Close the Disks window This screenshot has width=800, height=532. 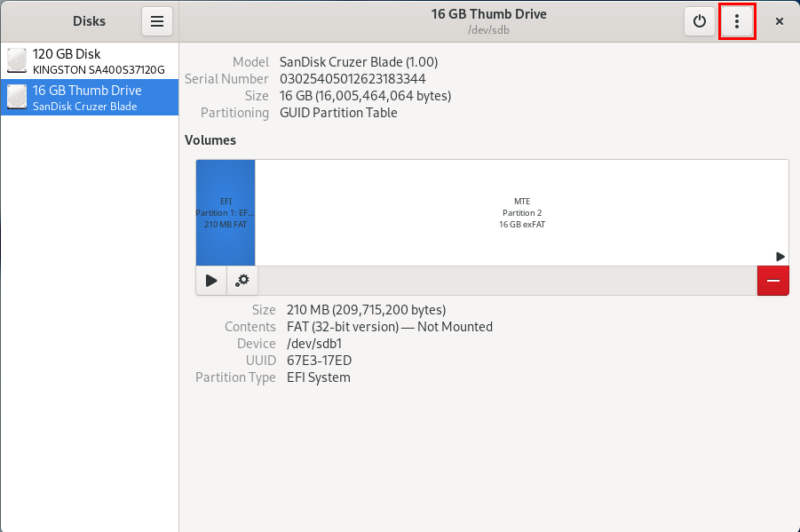point(779,21)
